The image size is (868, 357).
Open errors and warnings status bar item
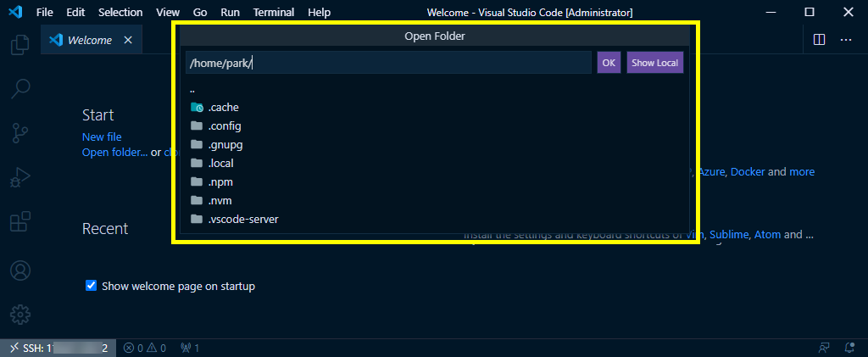point(145,349)
